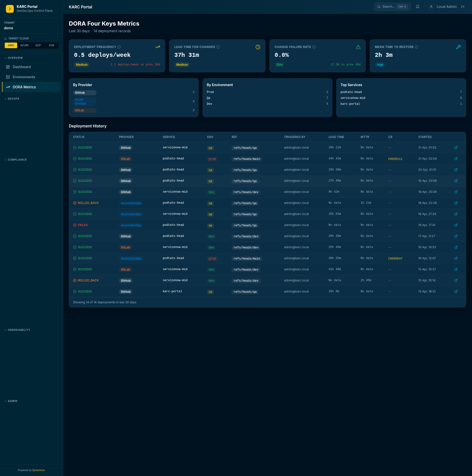This screenshot has height=476, width=472.
Task: Open external link for 17 Apr, 11:27 deployment
Action: coord(456,236)
